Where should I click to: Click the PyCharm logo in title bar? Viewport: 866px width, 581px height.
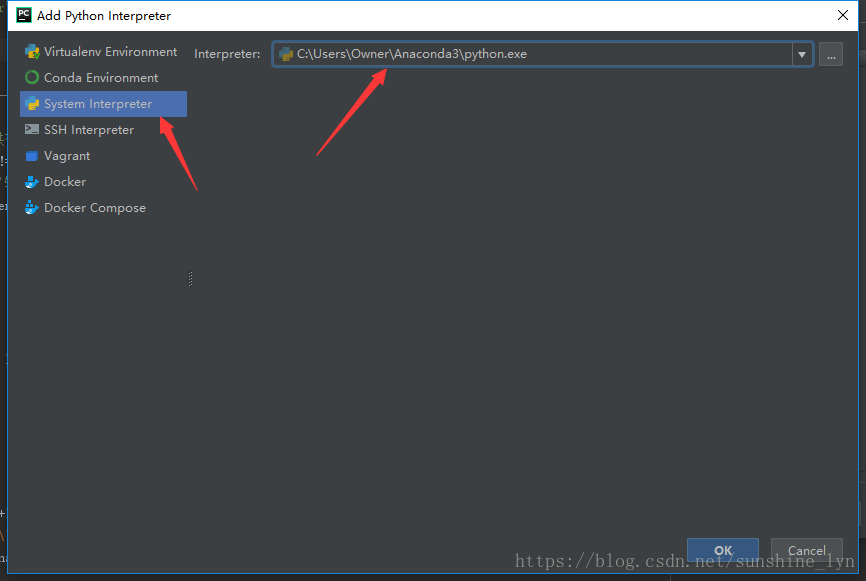pyautogui.click(x=24, y=15)
